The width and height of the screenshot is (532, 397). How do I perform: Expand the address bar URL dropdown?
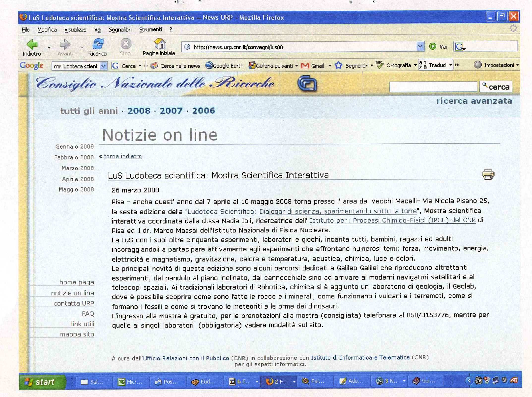coord(420,46)
